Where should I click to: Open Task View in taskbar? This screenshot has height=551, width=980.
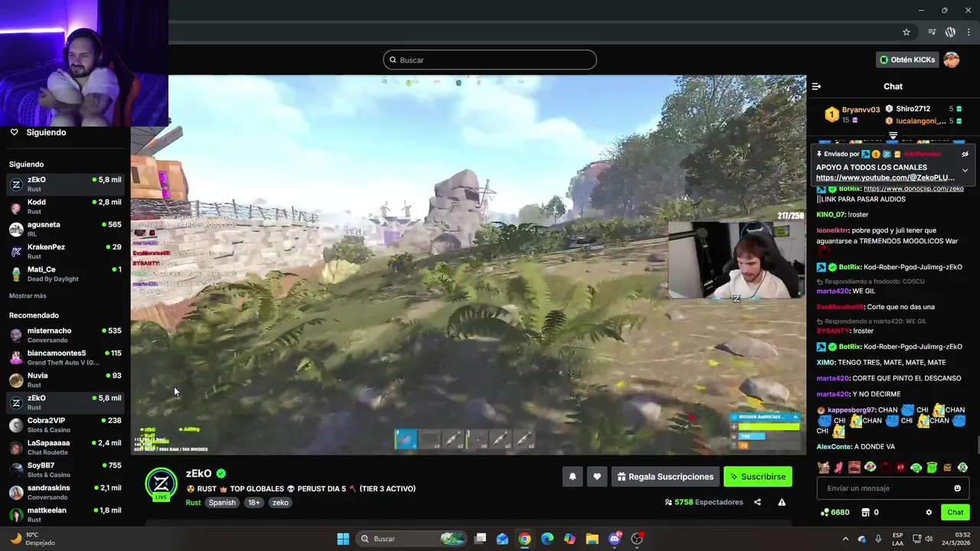click(x=480, y=539)
